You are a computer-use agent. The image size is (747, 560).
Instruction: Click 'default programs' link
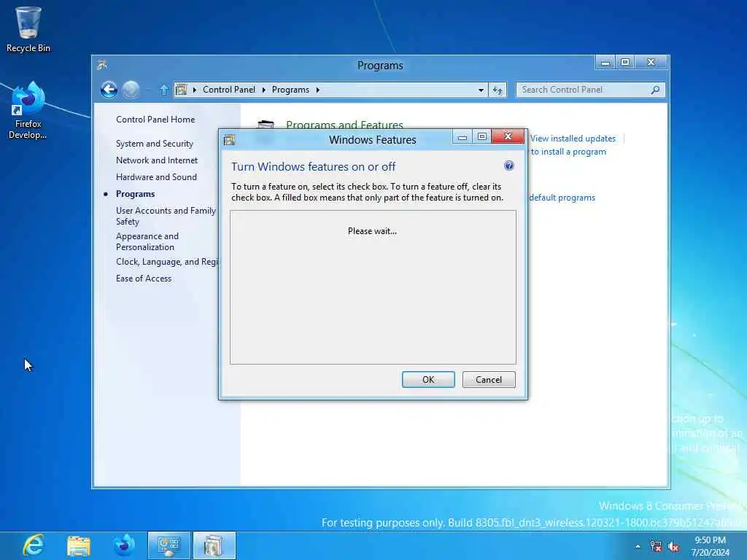(x=562, y=198)
